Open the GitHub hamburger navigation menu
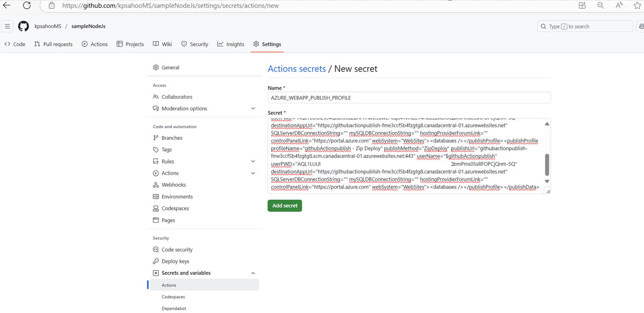Screen dimensions: 644x313 point(7,26)
